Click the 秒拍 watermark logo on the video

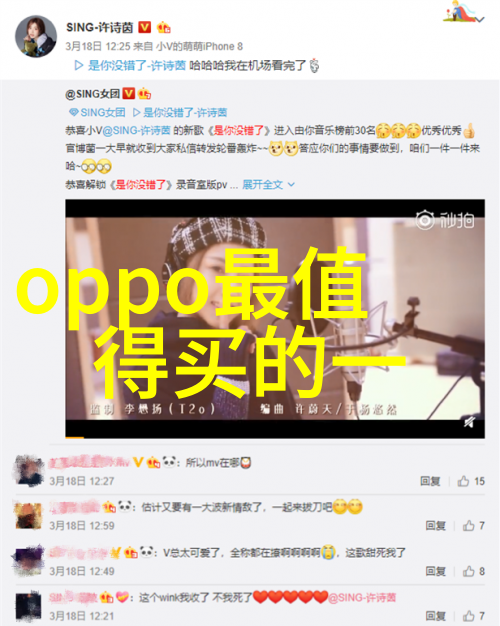point(445,220)
